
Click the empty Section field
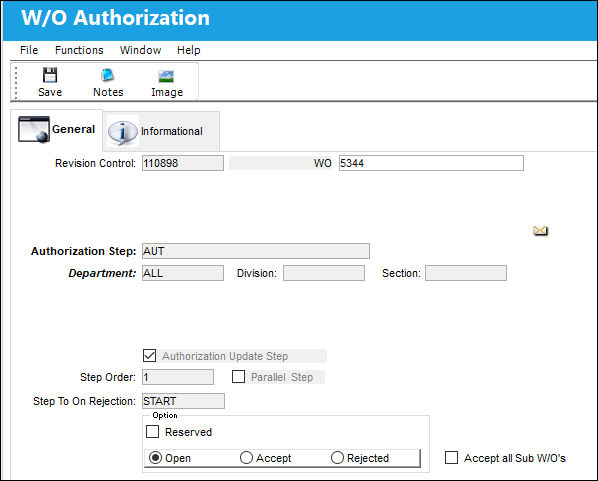click(x=466, y=273)
